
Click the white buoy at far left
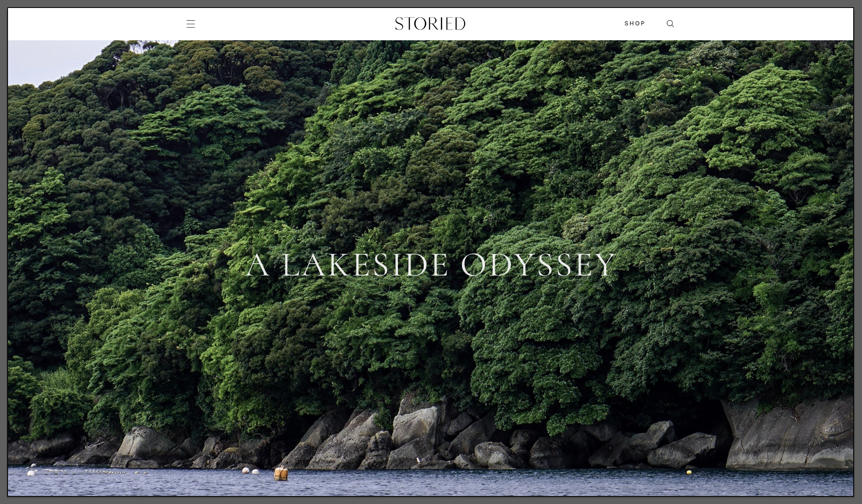pos(31,473)
